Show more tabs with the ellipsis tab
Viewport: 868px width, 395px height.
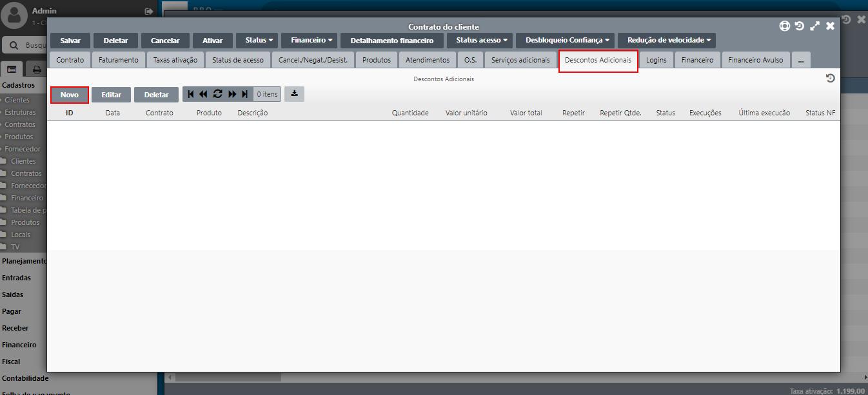click(800, 60)
